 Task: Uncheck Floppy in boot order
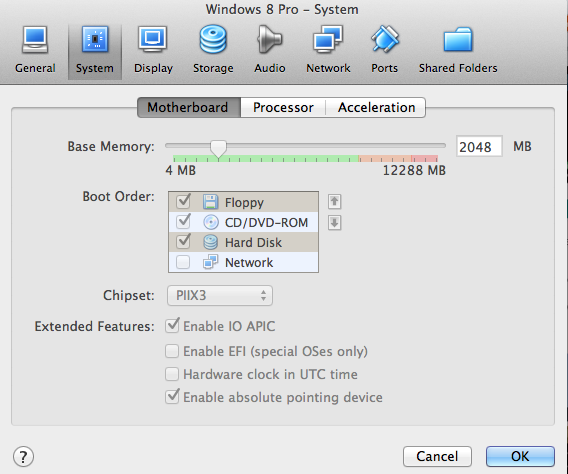coord(183,202)
